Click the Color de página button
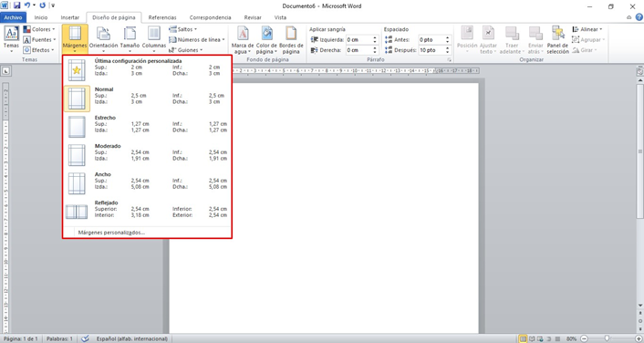 tap(266, 39)
